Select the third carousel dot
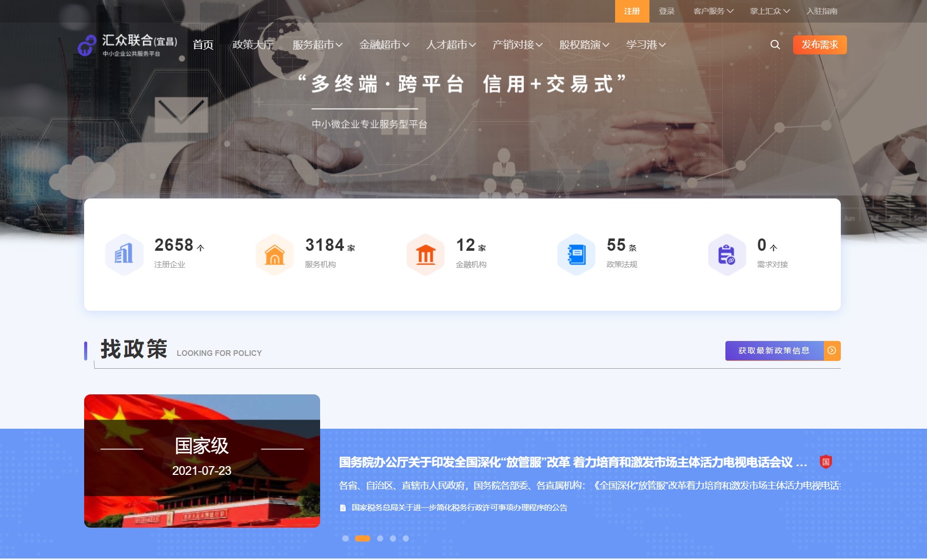 pyautogui.click(x=380, y=538)
